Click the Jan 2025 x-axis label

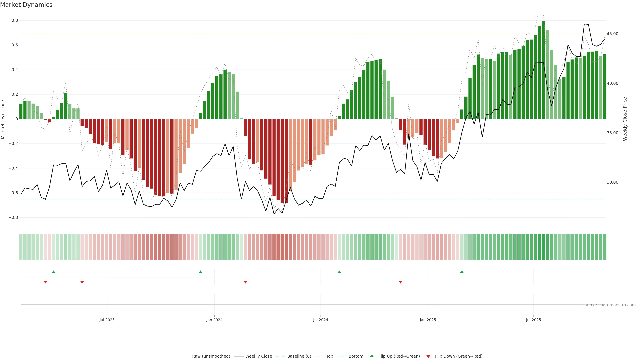pos(428,320)
